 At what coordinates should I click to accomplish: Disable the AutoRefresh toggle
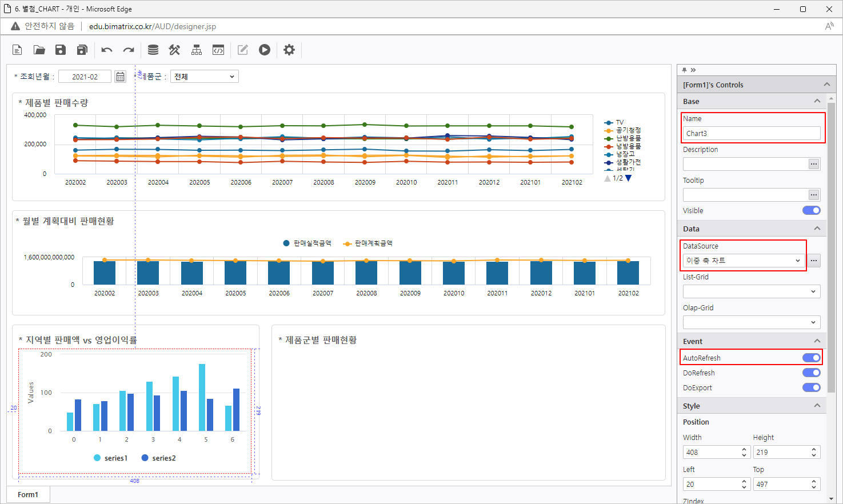click(811, 358)
